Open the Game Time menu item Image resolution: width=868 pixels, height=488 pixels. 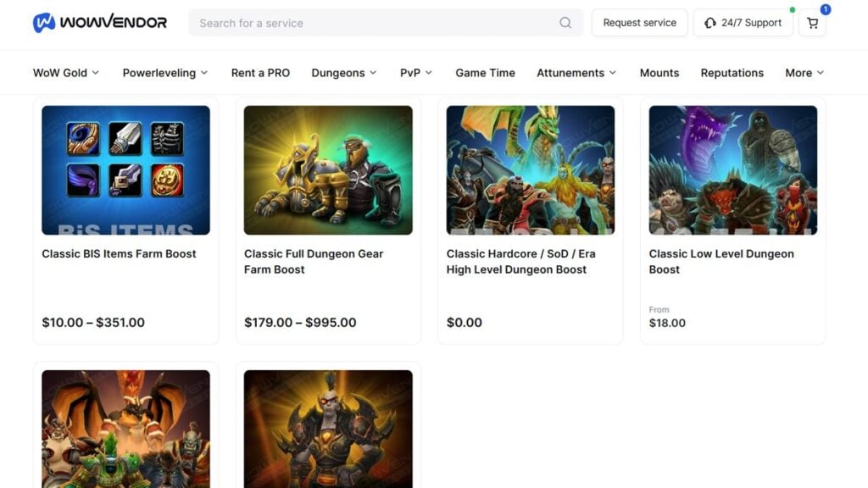tap(485, 73)
